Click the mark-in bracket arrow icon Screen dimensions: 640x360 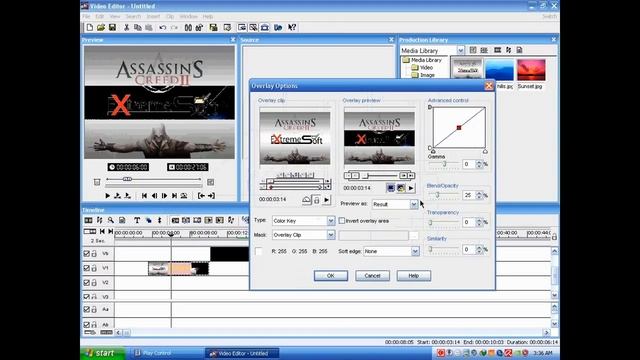click(201, 196)
